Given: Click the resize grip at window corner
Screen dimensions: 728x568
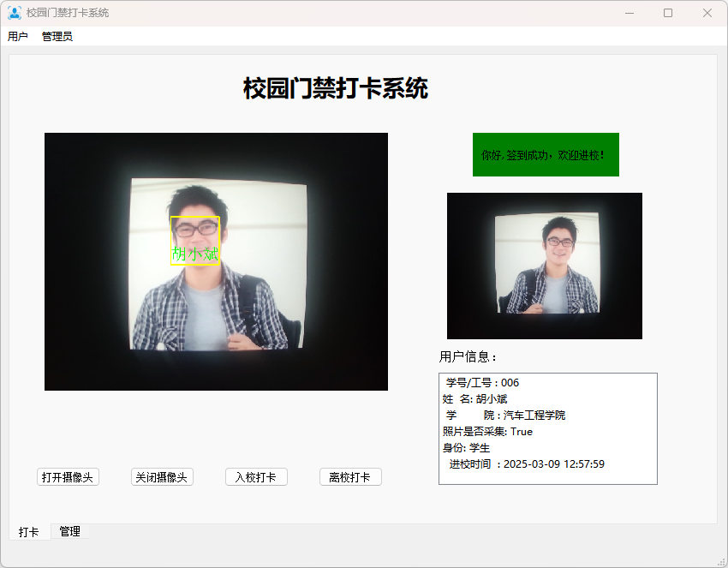Looking at the screenshot, I should [x=722, y=562].
